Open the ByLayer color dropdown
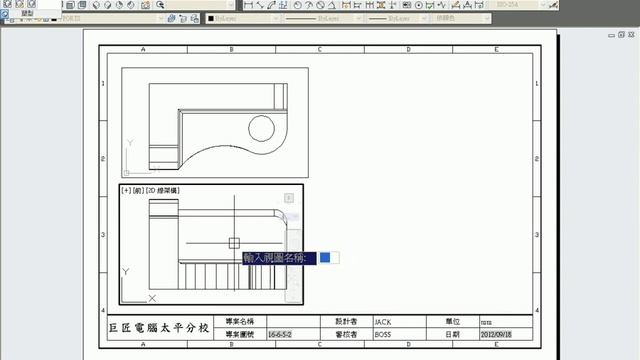 pos(276,18)
